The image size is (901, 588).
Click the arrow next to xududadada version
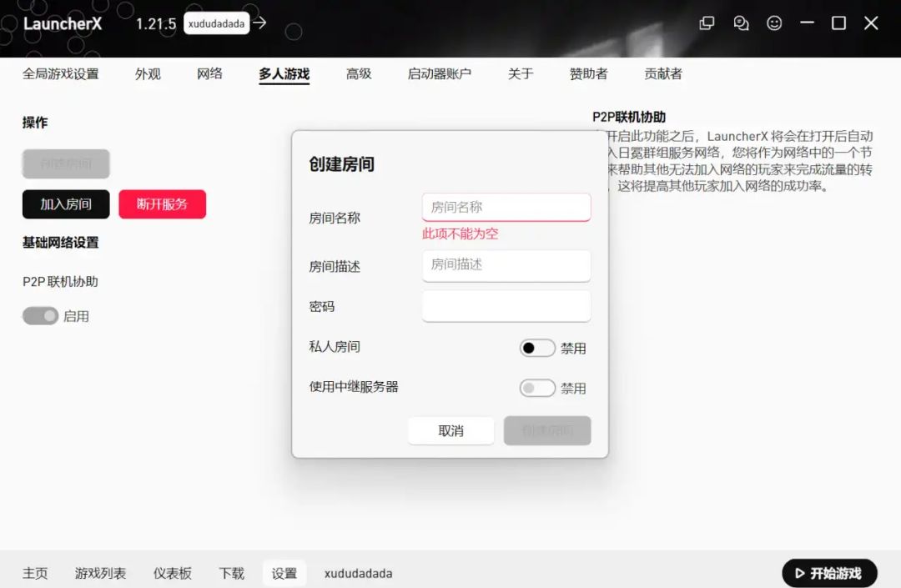tap(259, 23)
